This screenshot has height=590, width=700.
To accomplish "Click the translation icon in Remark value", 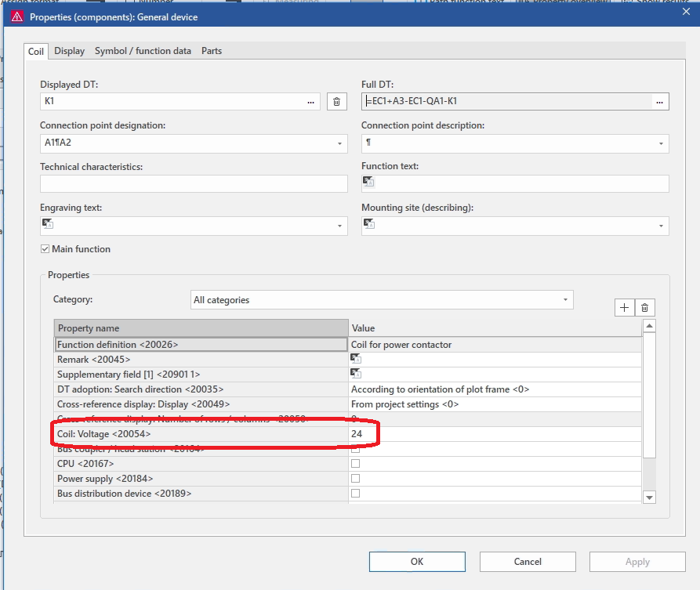I will pyautogui.click(x=356, y=360).
